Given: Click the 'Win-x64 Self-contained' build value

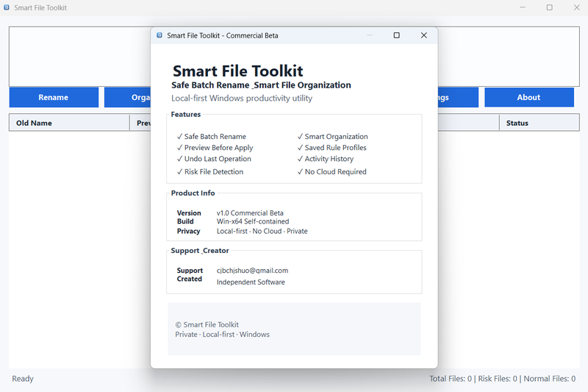Looking at the screenshot, I should pyautogui.click(x=253, y=221).
